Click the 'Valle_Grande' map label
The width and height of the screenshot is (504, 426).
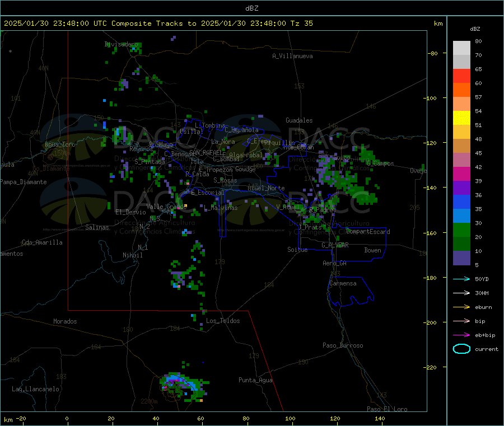pyautogui.click(x=166, y=206)
